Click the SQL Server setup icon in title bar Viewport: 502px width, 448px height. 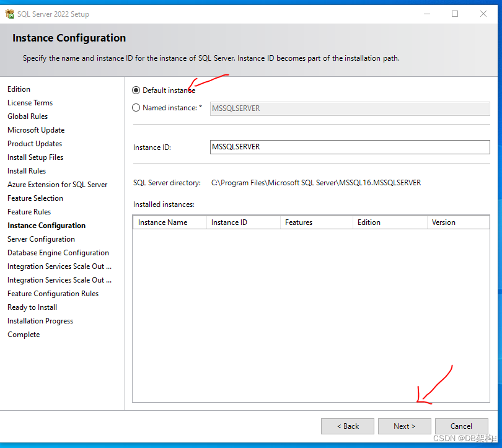click(x=10, y=14)
